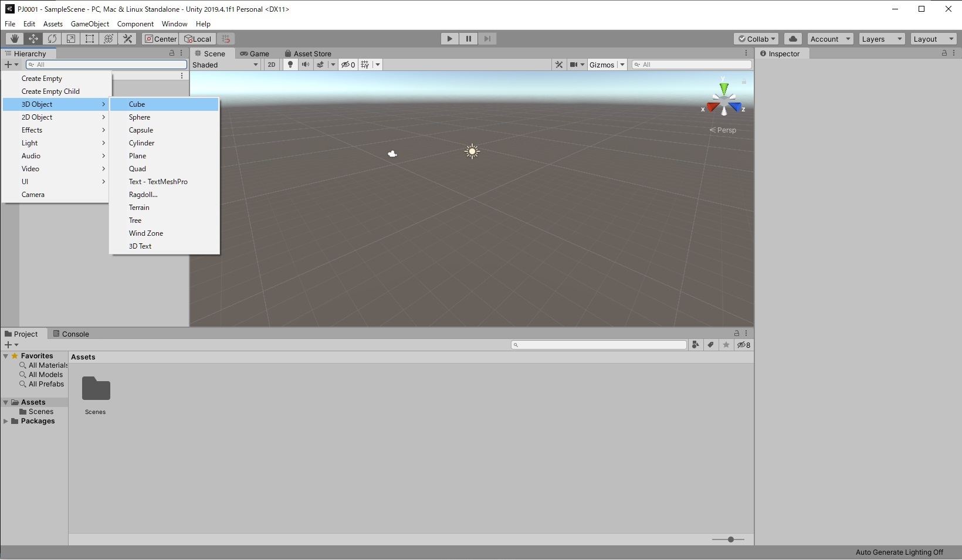This screenshot has width=962, height=560.
Task: Open the Shaded draw mode dropdown
Action: click(x=225, y=65)
